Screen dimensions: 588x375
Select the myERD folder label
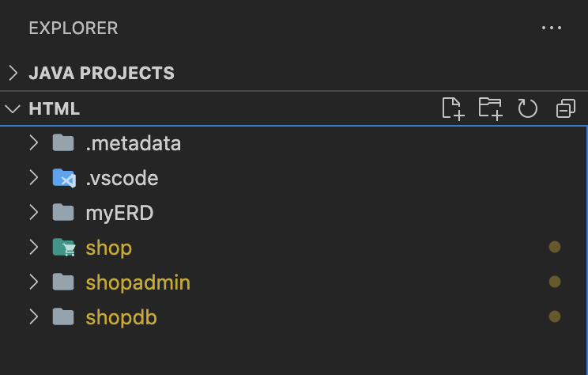(x=119, y=213)
